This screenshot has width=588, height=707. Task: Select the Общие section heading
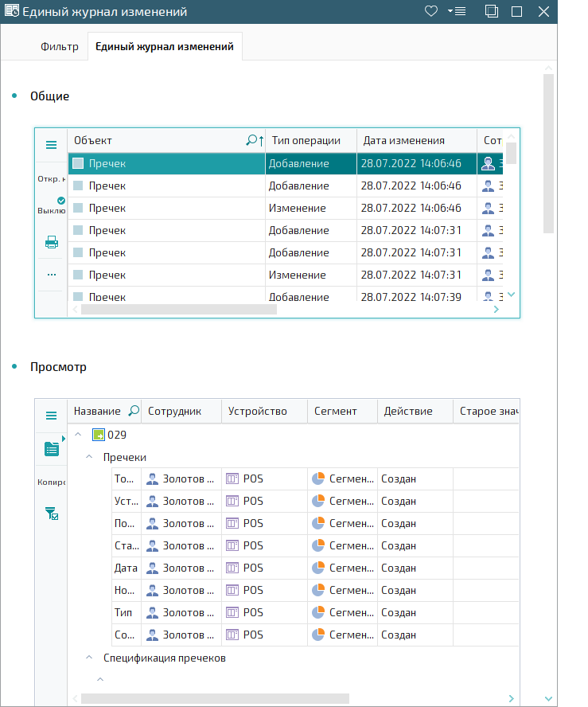(49, 96)
